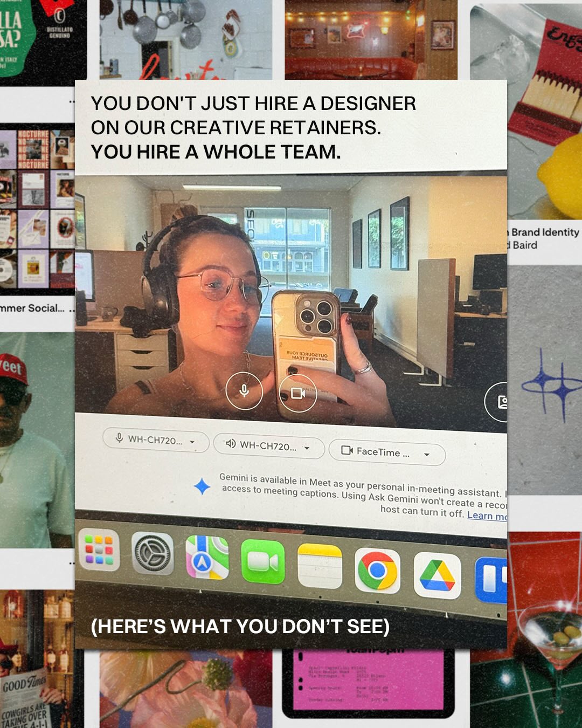Open the WH-CH720 microphone dropdown
582x728 pixels.
(156, 441)
